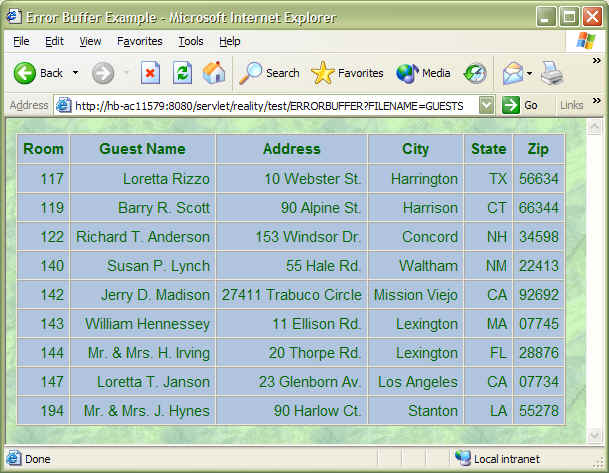The width and height of the screenshot is (609, 473).
Task: Go to Home page icon
Action: point(214,73)
